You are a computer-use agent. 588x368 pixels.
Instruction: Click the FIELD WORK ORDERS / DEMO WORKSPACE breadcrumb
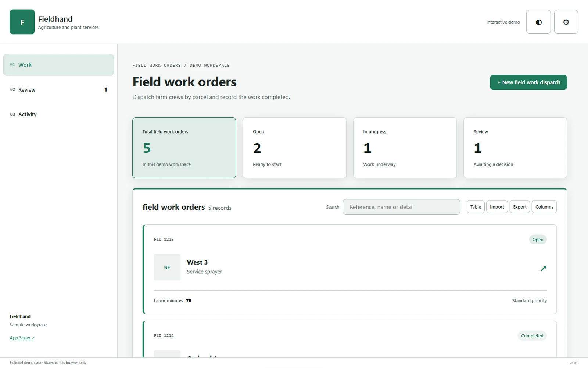tap(181, 65)
